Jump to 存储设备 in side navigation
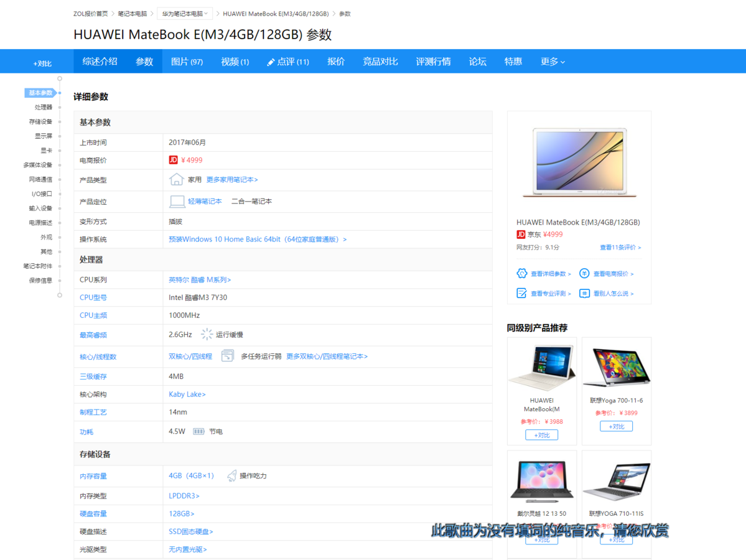Viewport: 746px width, 560px height. click(x=40, y=122)
